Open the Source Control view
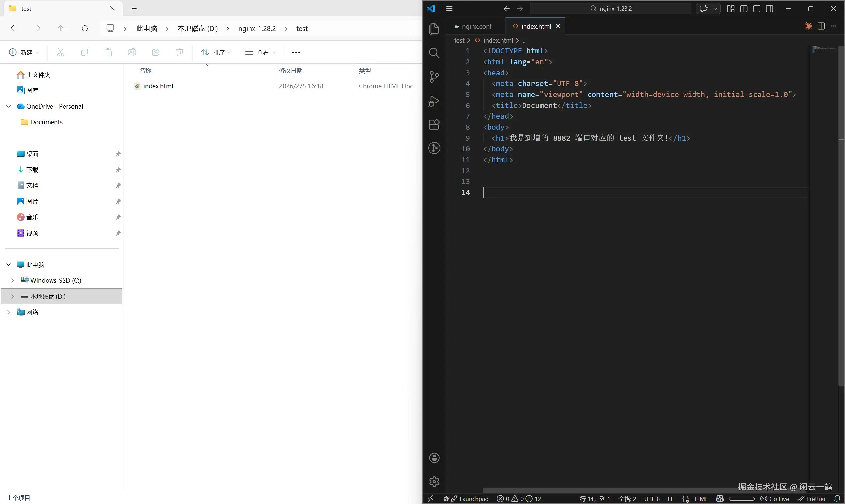This screenshot has height=504, width=845. (x=434, y=77)
